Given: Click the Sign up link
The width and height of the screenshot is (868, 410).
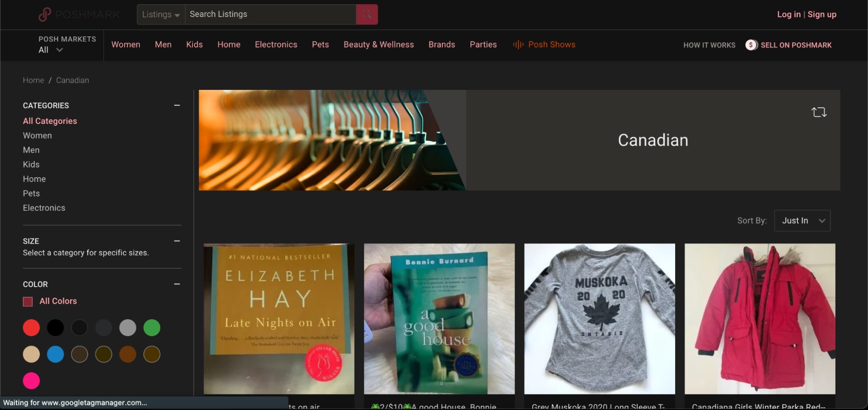Looking at the screenshot, I should click(822, 14).
